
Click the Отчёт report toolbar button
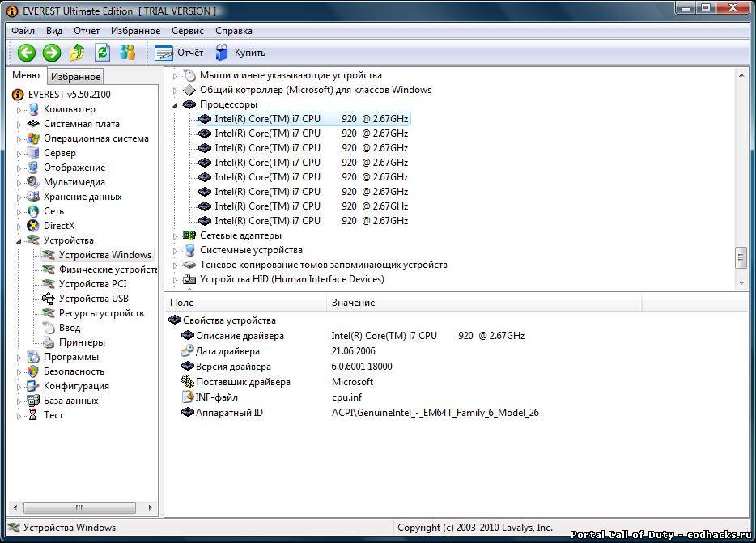(x=179, y=53)
